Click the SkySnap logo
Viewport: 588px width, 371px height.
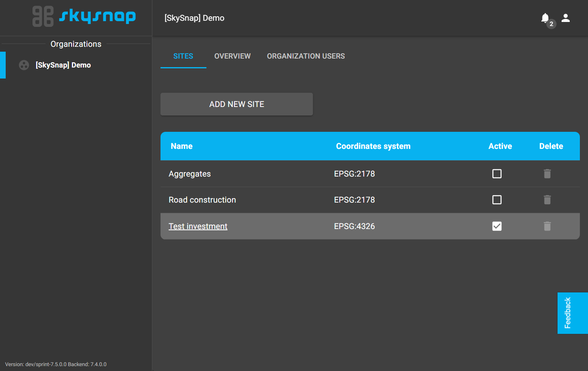(84, 16)
